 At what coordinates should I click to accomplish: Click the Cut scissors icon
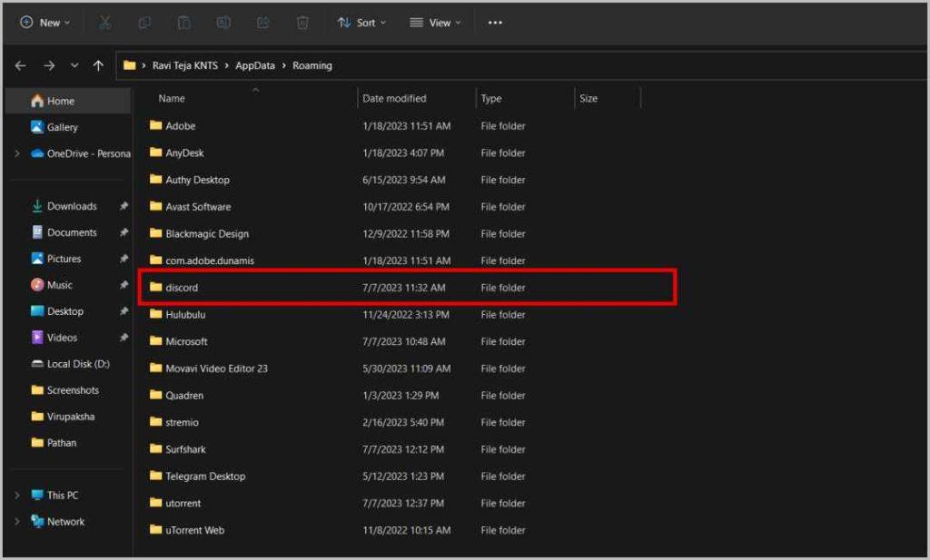[x=105, y=23]
